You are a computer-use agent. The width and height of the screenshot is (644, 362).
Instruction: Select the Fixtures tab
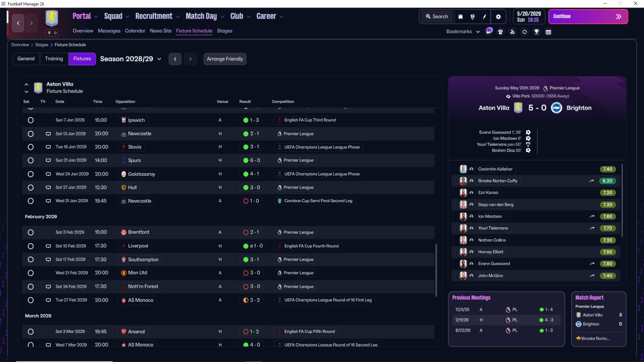[82, 59]
